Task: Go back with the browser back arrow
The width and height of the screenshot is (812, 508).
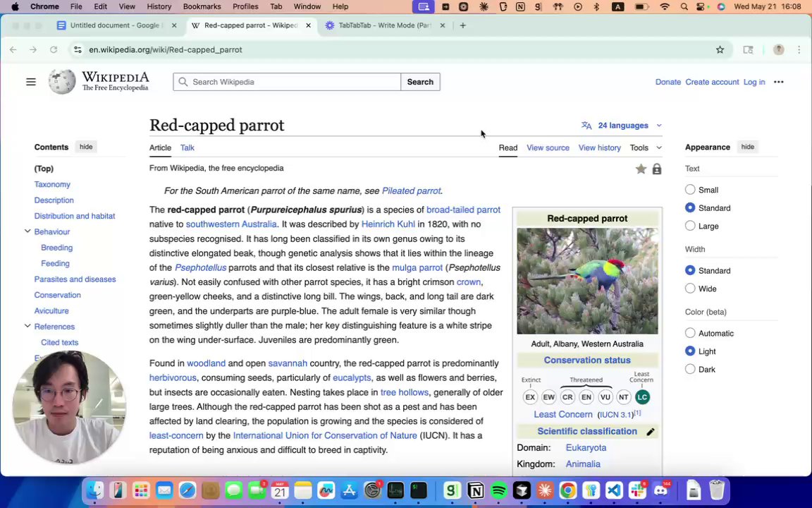Action: (13, 50)
